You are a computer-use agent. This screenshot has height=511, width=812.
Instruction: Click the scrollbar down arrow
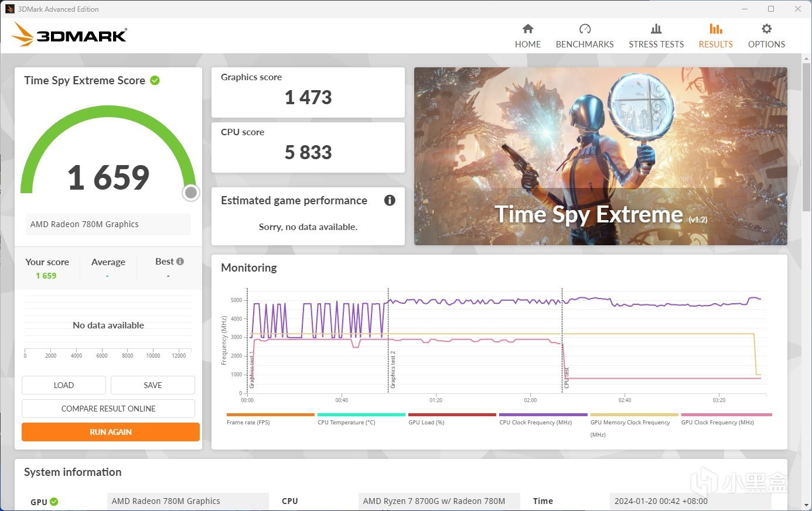[x=807, y=505]
